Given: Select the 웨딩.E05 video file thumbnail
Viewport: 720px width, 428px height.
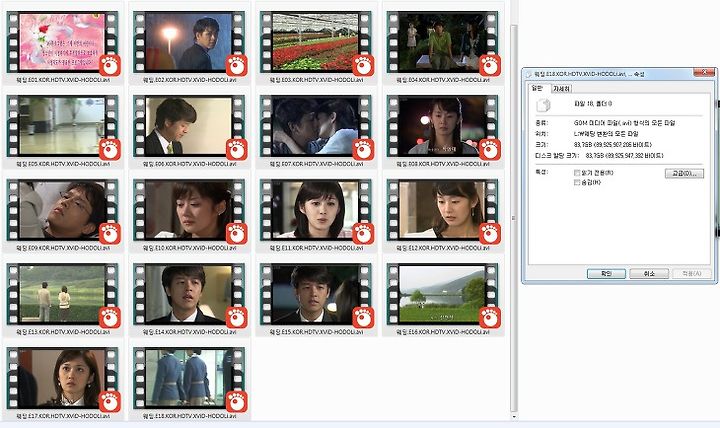Looking at the screenshot, I should pyautogui.click(x=63, y=127).
